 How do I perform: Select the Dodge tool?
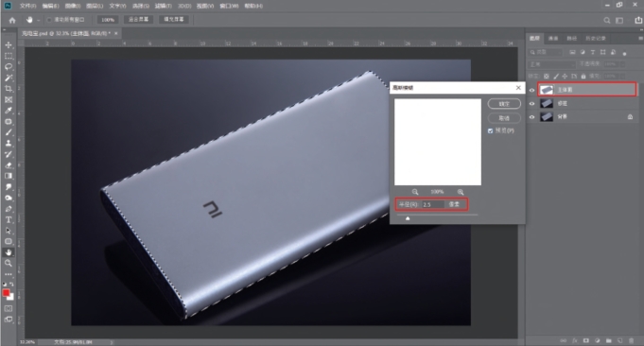click(x=9, y=198)
